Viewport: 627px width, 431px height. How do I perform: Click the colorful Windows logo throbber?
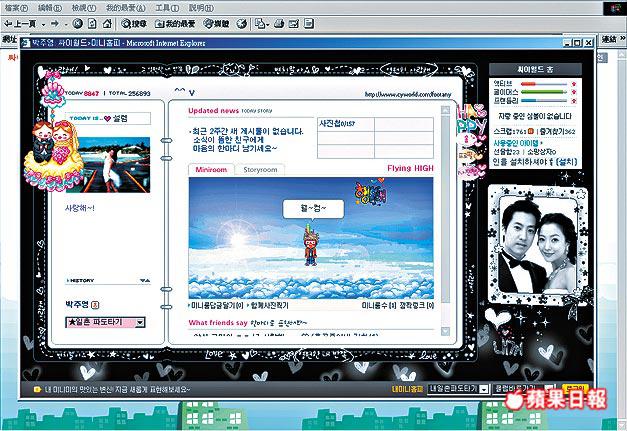(x=615, y=8)
